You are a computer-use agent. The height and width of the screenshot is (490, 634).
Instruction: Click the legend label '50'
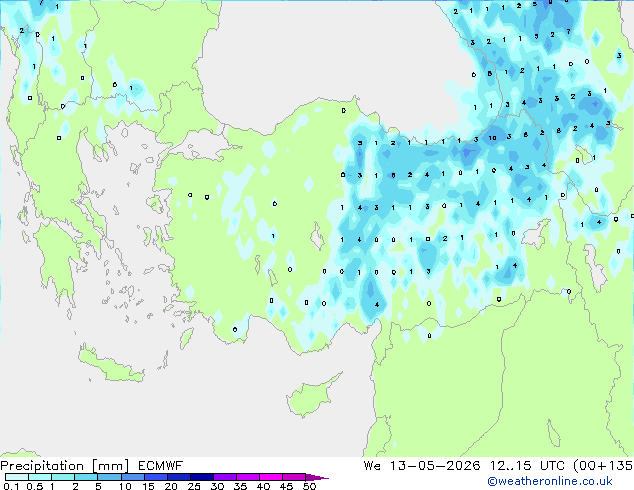coord(309,486)
